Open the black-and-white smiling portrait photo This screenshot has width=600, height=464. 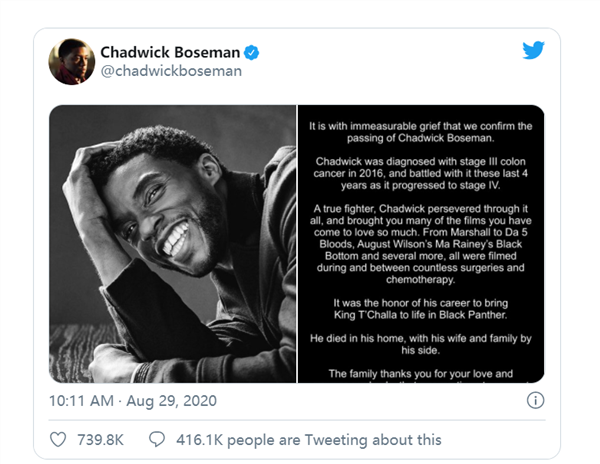click(172, 244)
